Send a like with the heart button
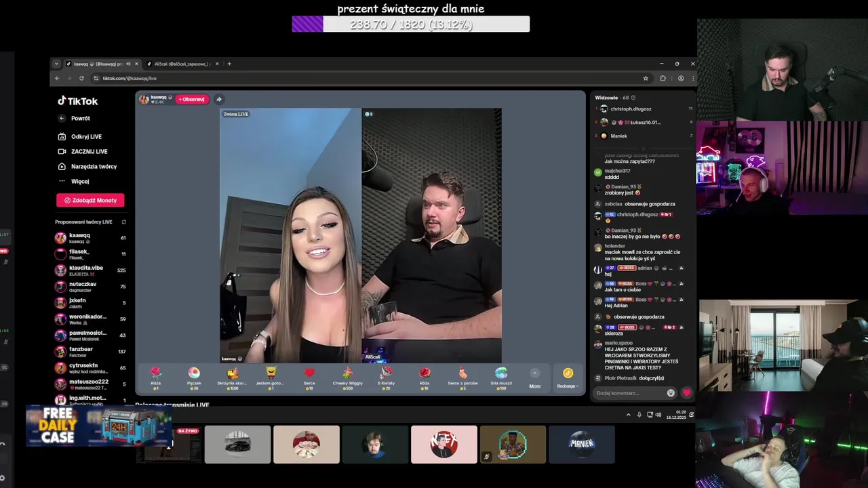Image resolution: width=868 pixels, height=488 pixels. point(686,393)
